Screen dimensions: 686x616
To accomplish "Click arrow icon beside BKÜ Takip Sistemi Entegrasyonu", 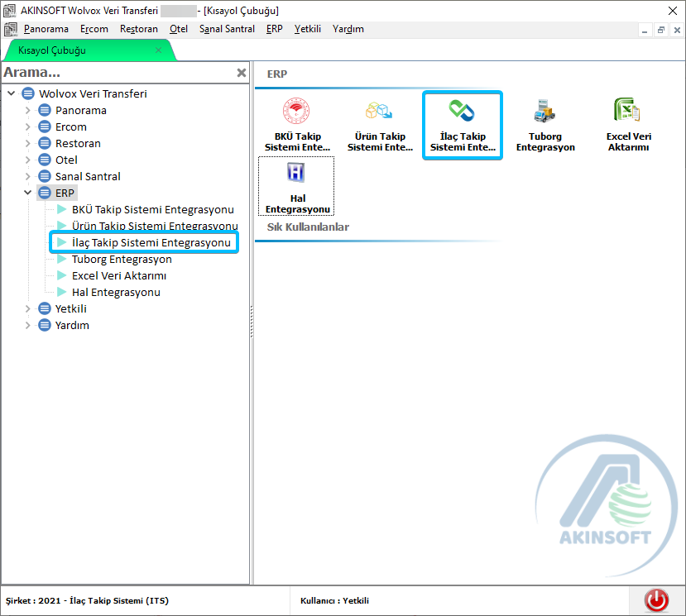I will 62,209.
